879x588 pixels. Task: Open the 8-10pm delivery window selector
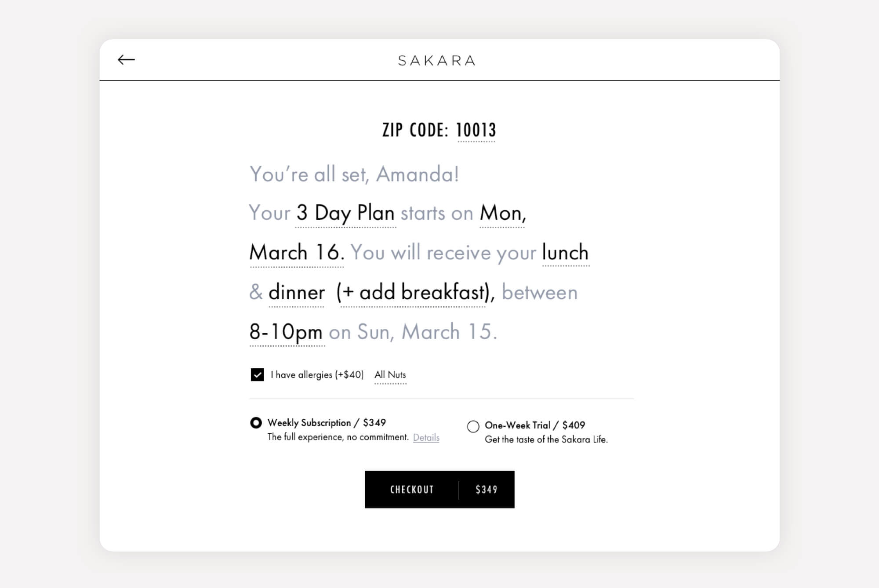point(287,332)
